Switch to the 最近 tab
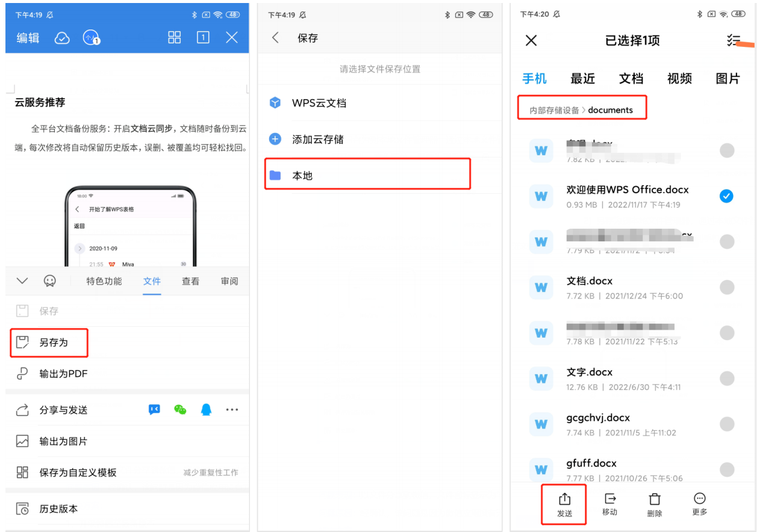The width and height of the screenshot is (757, 532). click(582, 78)
